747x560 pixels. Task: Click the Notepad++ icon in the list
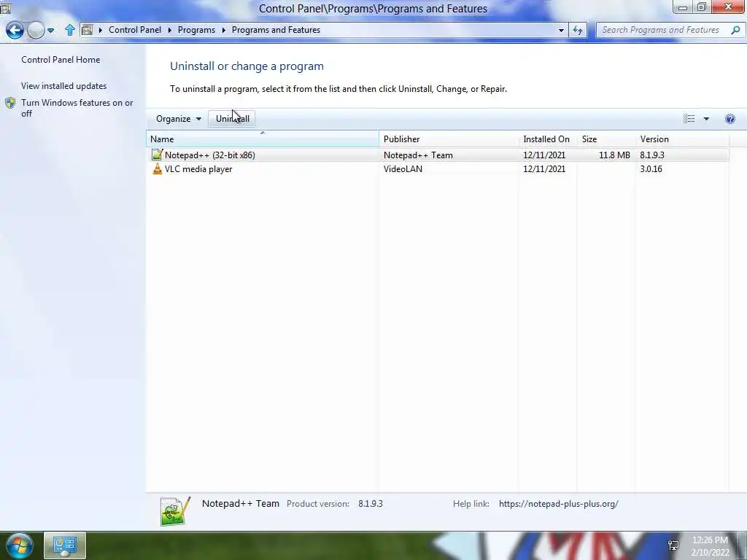[157, 155]
